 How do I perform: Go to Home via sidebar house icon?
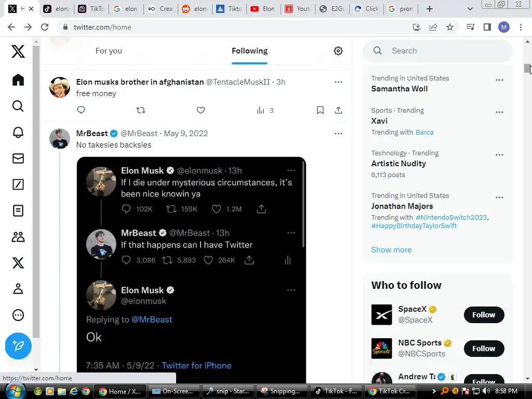(x=18, y=79)
